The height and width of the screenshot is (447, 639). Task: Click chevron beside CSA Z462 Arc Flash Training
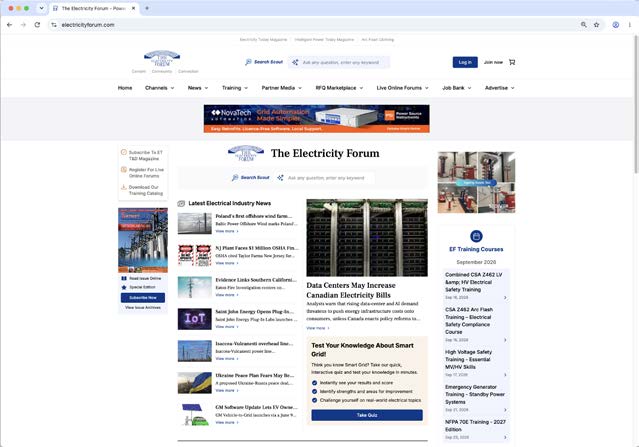[x=505, y=340]
